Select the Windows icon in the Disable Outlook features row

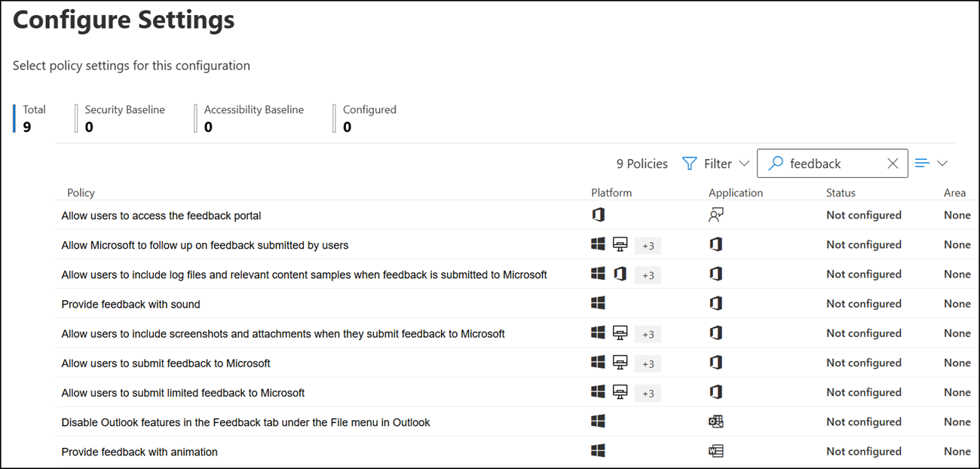pyautogui.click(x=598, y=421)
